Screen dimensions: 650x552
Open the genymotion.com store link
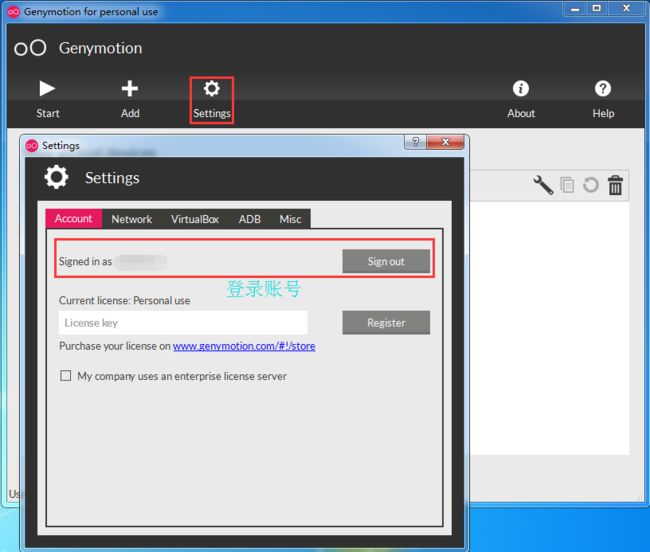coord(244,346)
